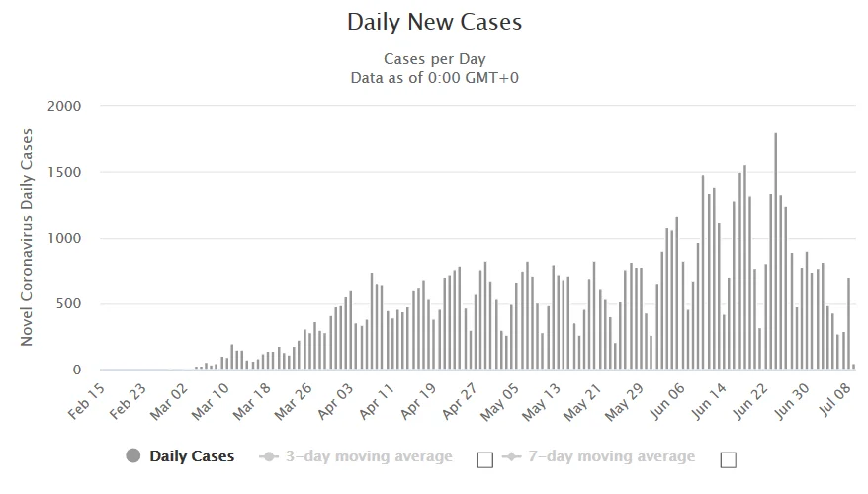Click the 3-day moving average line marker
The width and height of the screenshot is (868, 494).
(x=267, y=456)
